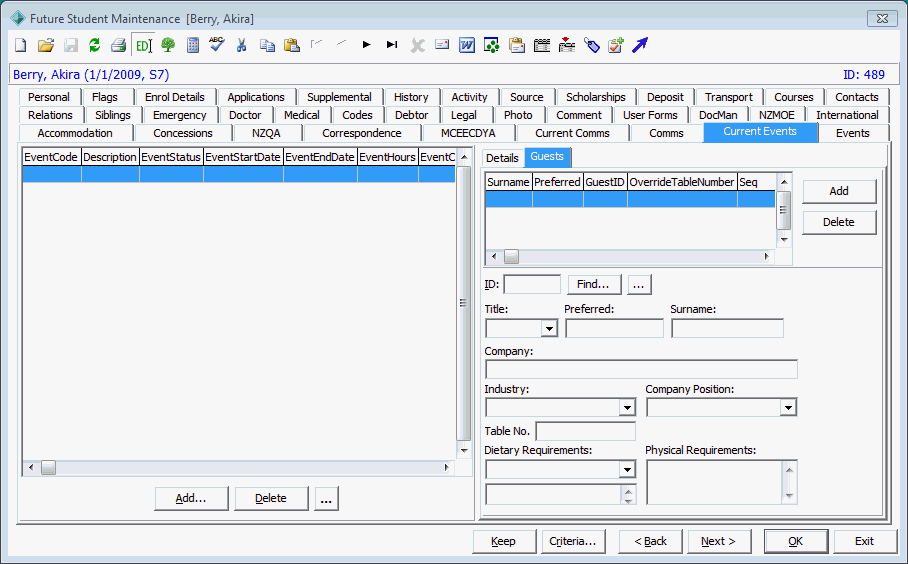Click the Surname input field
The height and width of the screenshot is (564, 908).
727,328
